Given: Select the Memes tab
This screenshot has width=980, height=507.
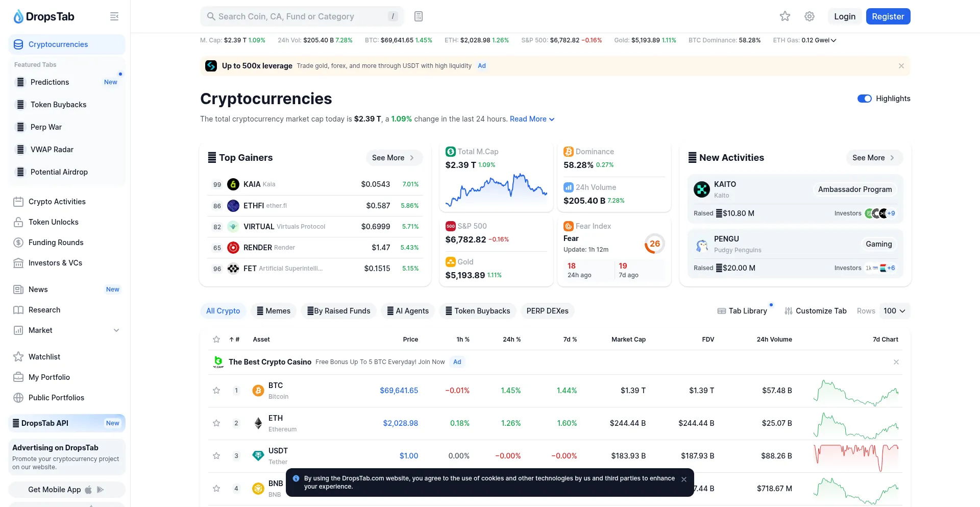Looking at the screenshot, I should 274,311.
